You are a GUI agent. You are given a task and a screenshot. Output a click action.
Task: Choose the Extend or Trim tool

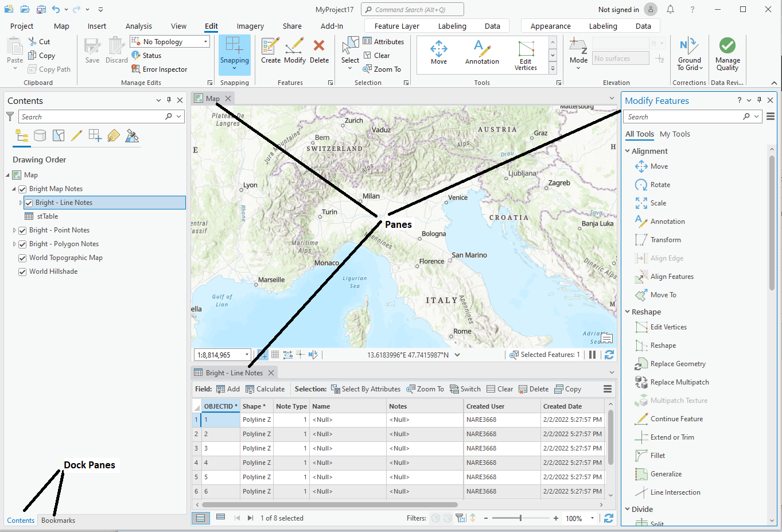tap(672, 437)
